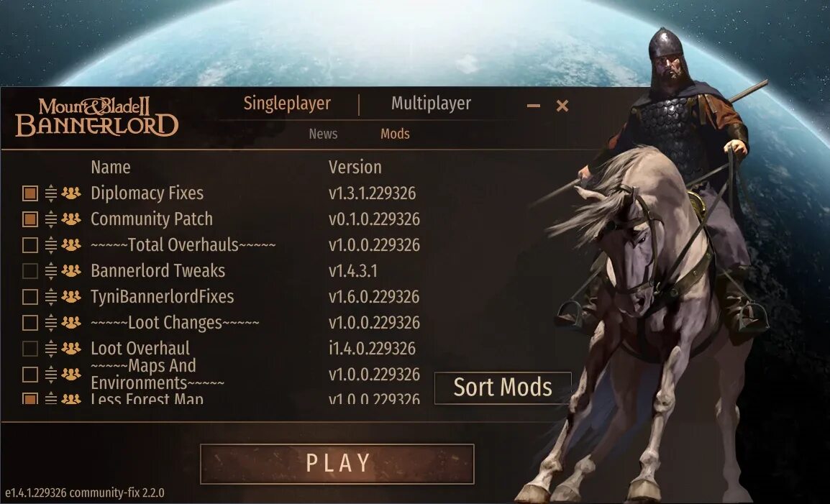Click the reorder handle icon for Diplomacy Fixes
Image resolution: width=830 pixels, height=504 pixels.
(51, 193)
